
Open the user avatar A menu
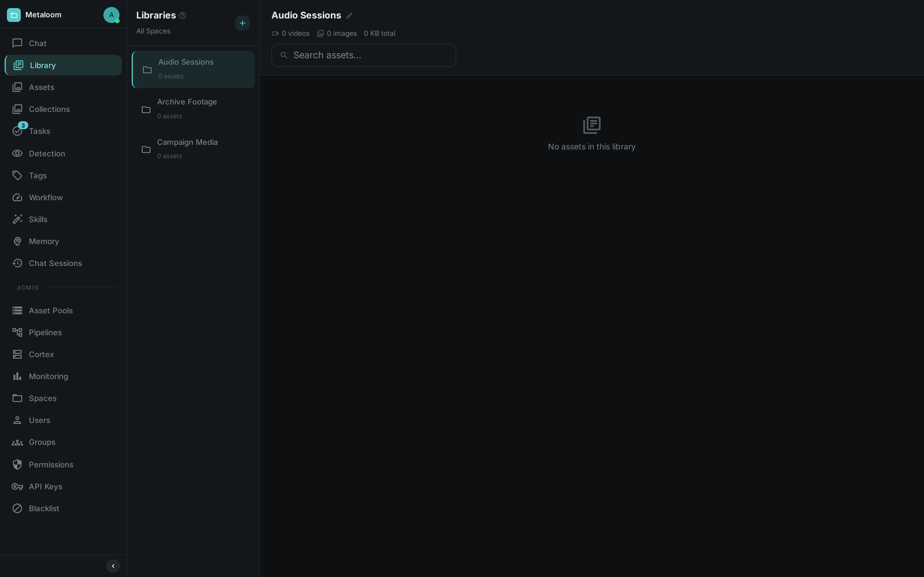pos(111,15)
